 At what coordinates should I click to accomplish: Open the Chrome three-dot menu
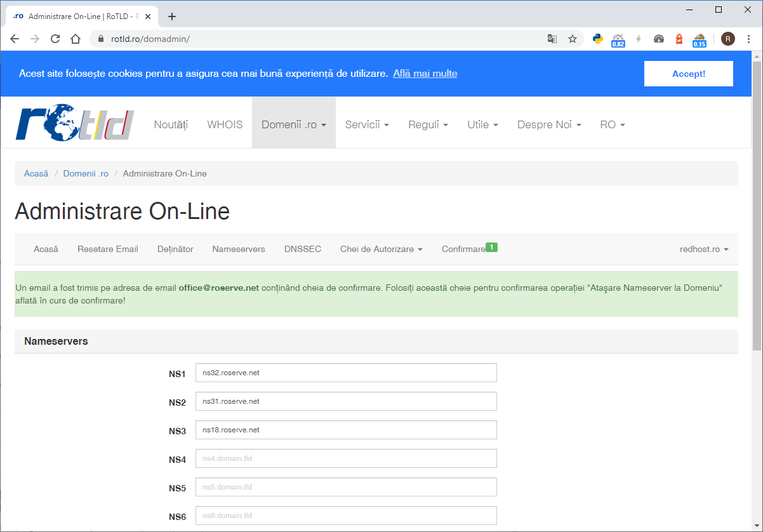pyautogui.click(x=749, y=39)
